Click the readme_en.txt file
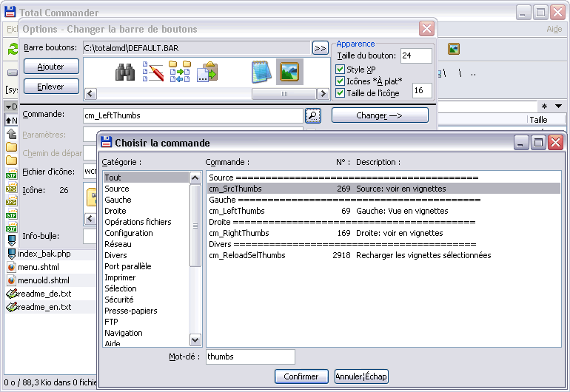 point(44,307)
